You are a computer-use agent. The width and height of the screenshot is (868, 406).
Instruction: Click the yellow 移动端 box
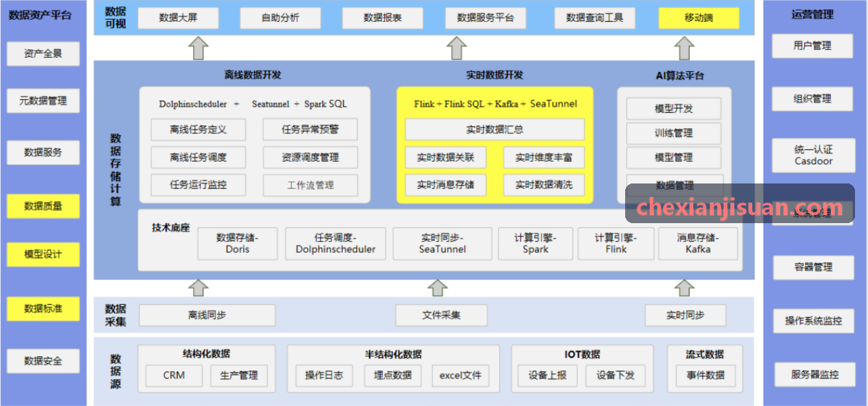pyautogui.click(x=699, y=18)
